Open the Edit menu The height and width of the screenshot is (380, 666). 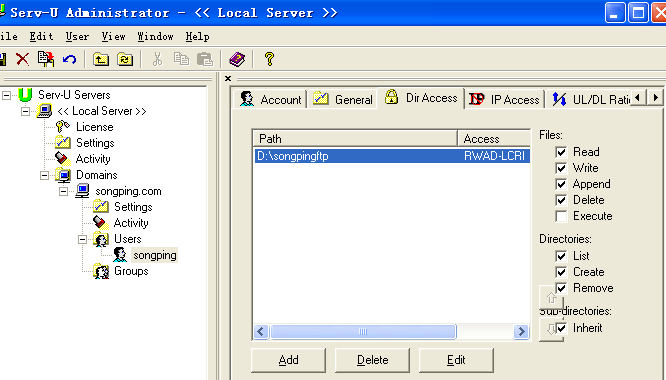click(41, 37)
